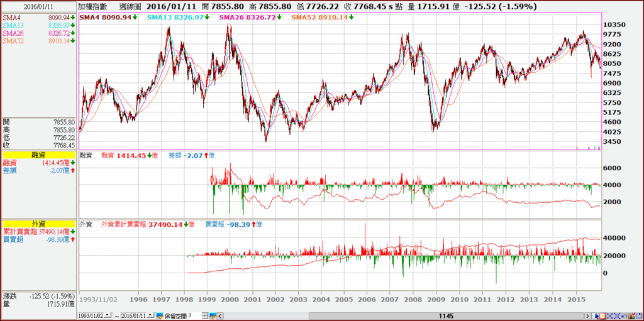Image resolution: width=644 pixels, height=321 pixels.
Task: Click 融資 1414.45億 in the side panel
Action: pyautogui.click(x=38, y=163)
